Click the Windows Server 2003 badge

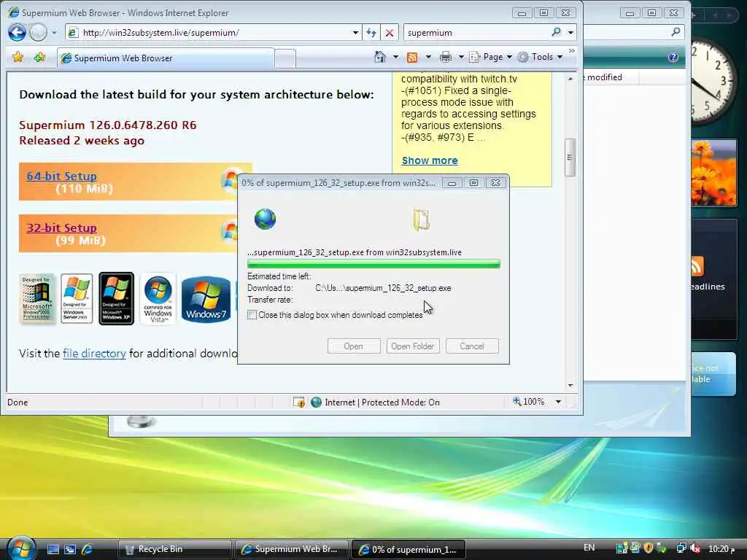click(77, 298)
